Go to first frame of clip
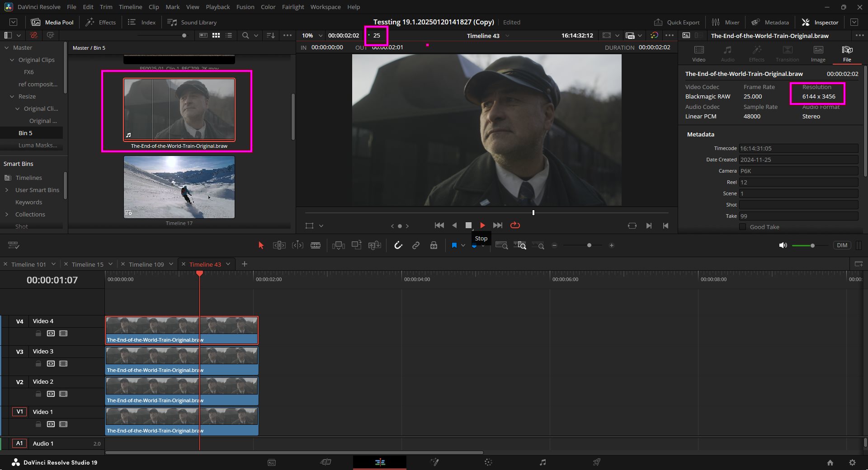 (x=439, y=225)
